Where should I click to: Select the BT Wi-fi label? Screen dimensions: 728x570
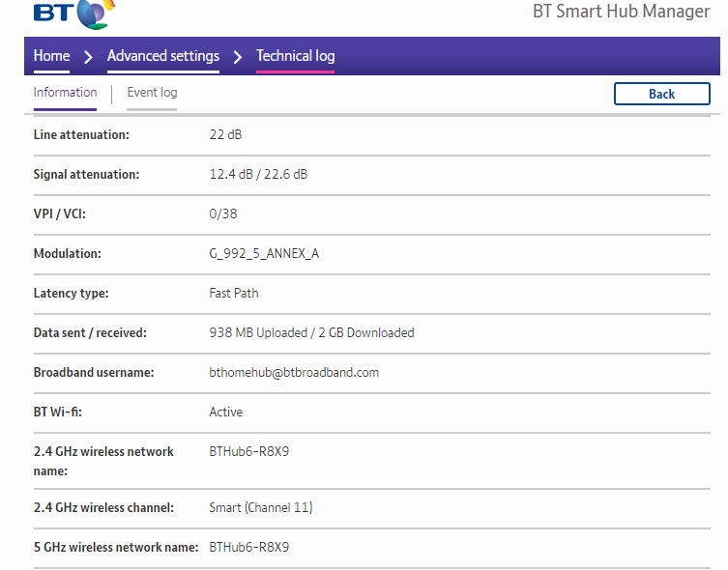coord(58,412)
